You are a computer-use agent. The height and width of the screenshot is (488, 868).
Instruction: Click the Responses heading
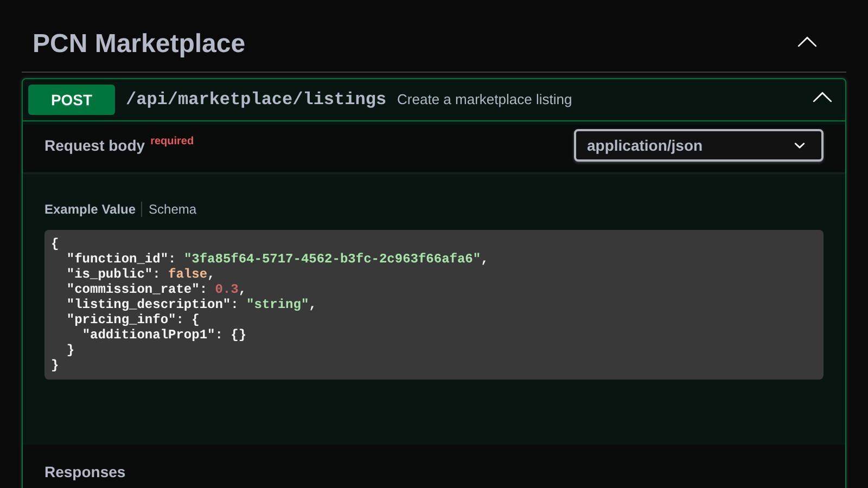(85, 472)
